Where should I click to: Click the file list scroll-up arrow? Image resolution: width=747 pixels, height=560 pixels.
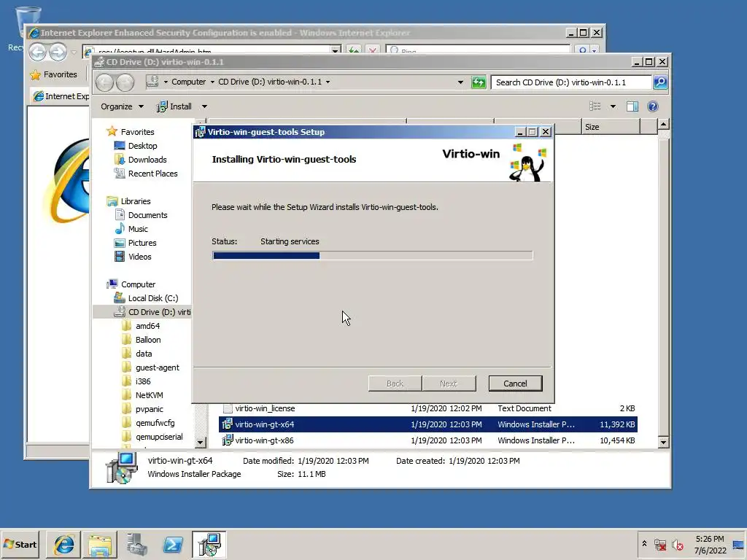click(663, 125)
